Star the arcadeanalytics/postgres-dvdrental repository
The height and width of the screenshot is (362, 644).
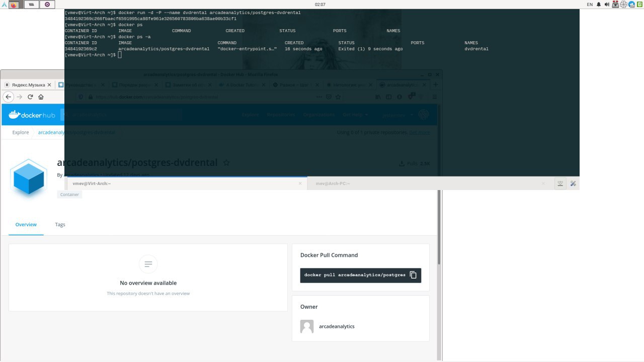pos(226,163)
